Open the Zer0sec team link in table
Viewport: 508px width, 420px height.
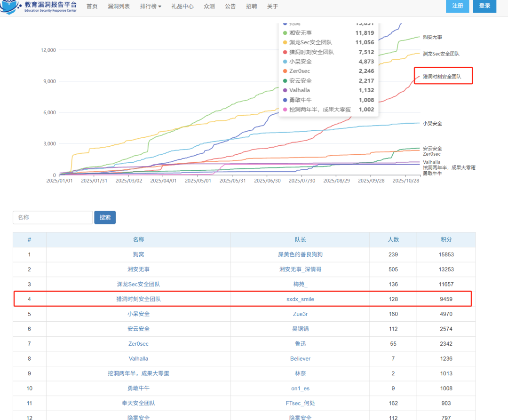(x=138, y=344)
